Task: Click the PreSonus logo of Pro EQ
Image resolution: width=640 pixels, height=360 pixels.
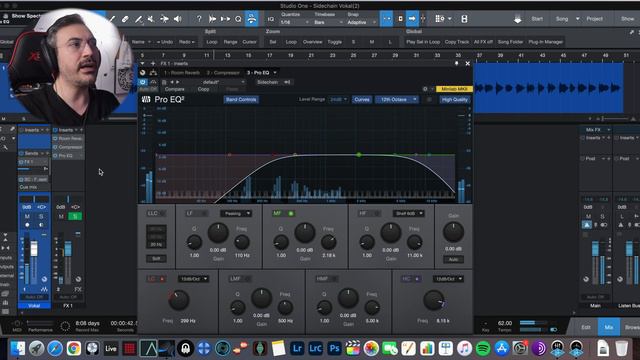Action: [146, 99]
